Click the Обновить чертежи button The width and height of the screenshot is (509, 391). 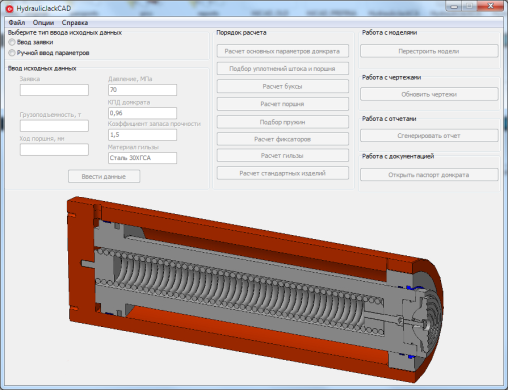[429, 94]
